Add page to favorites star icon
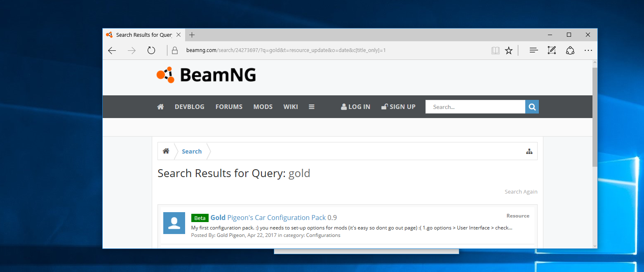 [509, 50]
